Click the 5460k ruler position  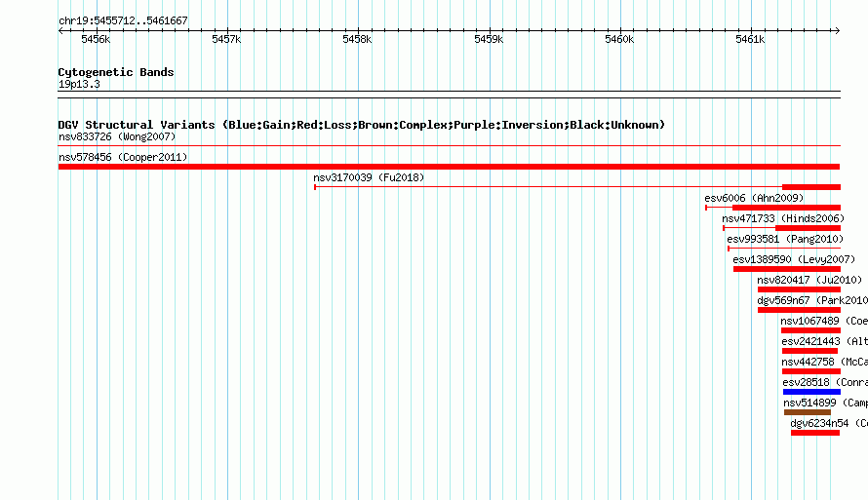pyautogui.click(x=619, y=39)
